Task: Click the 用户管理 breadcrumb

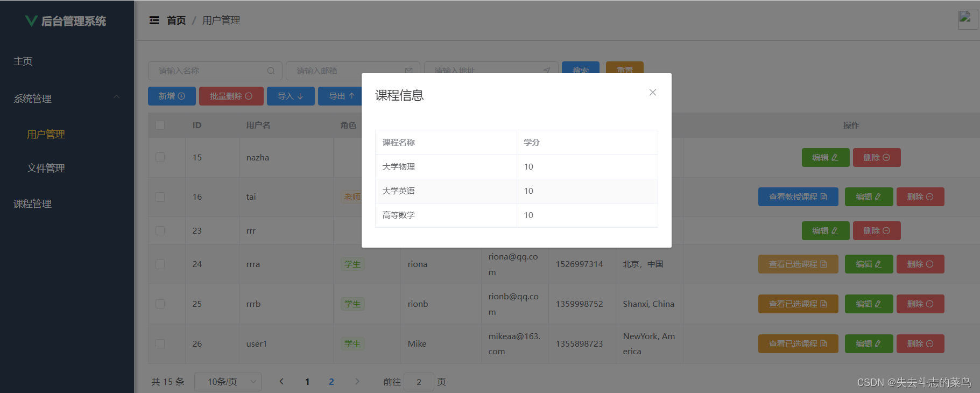Action: (x=221, y=20)
